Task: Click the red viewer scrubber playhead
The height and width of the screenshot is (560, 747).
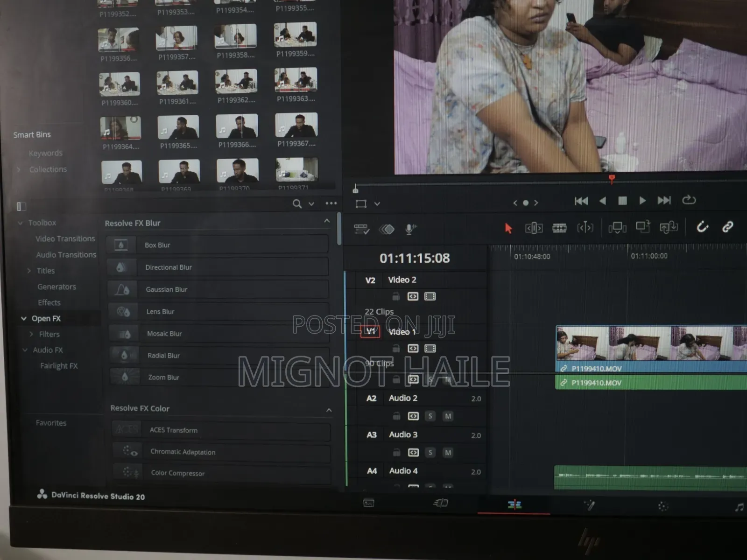Action: click(x=612, y=178)
